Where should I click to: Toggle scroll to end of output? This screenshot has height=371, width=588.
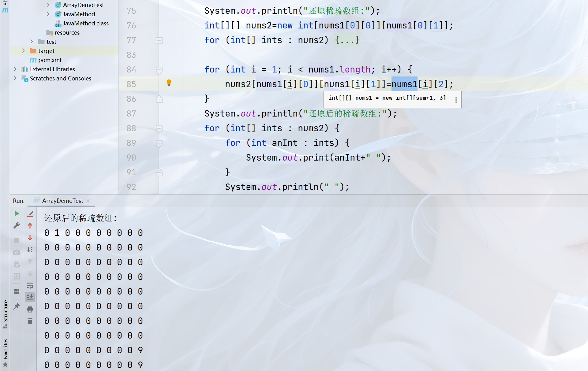point(30,297)
